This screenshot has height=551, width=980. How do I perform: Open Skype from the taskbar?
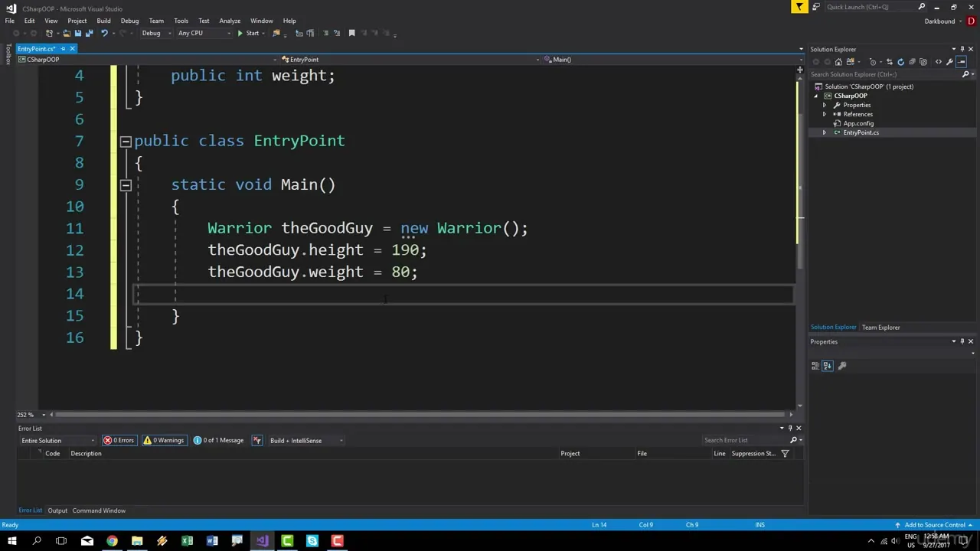click(312, 541)
